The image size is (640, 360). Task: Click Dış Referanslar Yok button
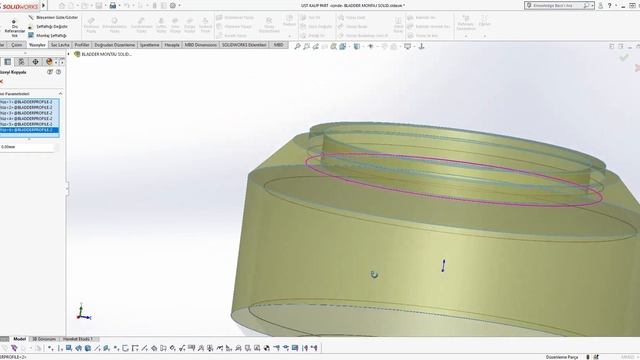(15, 28)
